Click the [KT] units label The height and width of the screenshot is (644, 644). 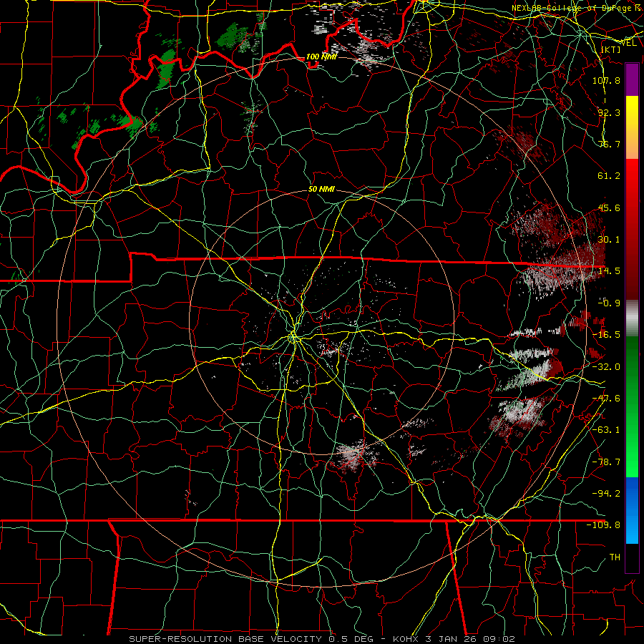(611, 49)
